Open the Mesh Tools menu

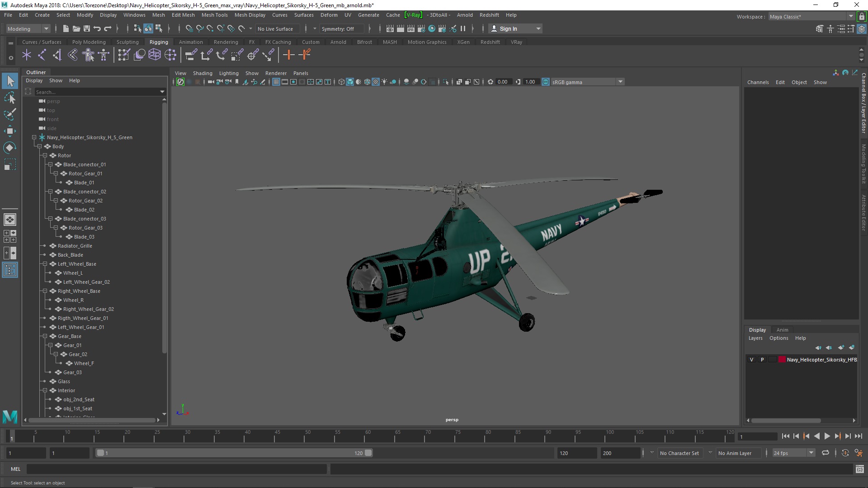pos(214,15)
